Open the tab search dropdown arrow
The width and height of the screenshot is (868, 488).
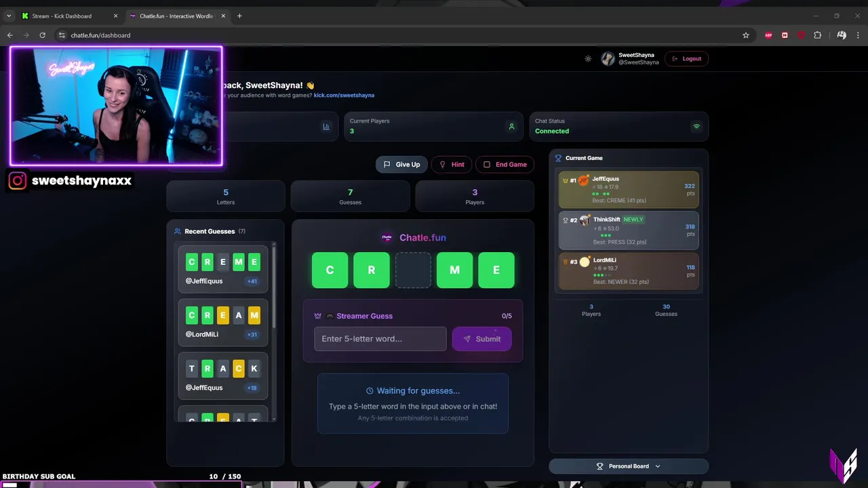(x=9, y=16)
